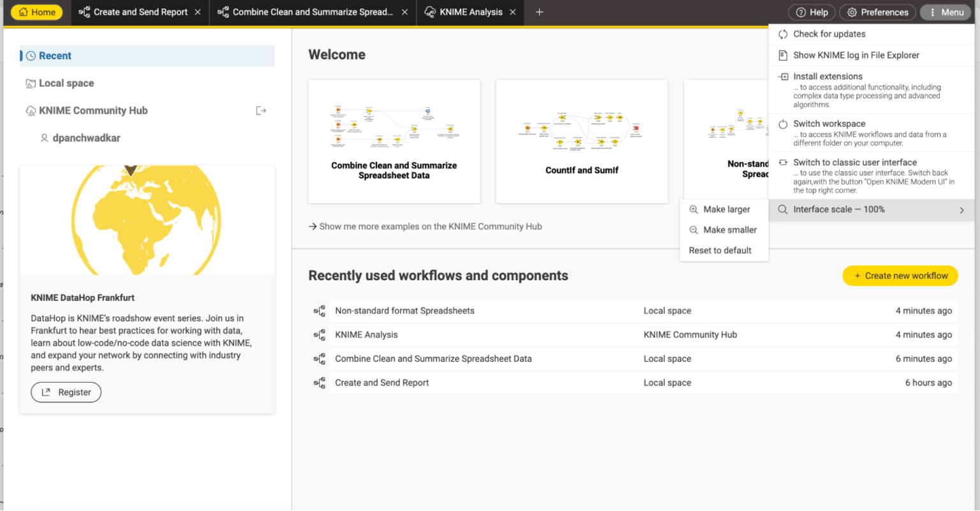Image resolution: width=980 pixels, height=511 pixels.
Task: Choose Show KNIME log in File Explorer
Action: coord(872,56)
